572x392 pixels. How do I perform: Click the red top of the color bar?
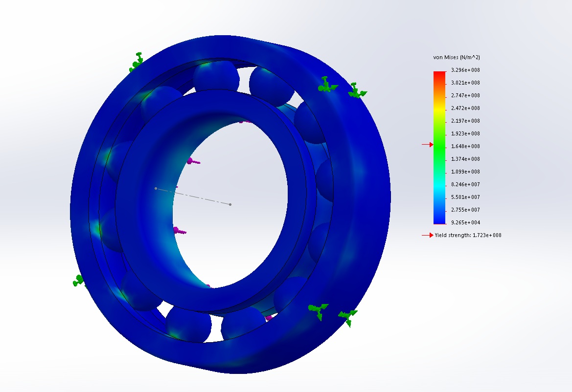tap(439, 74)
